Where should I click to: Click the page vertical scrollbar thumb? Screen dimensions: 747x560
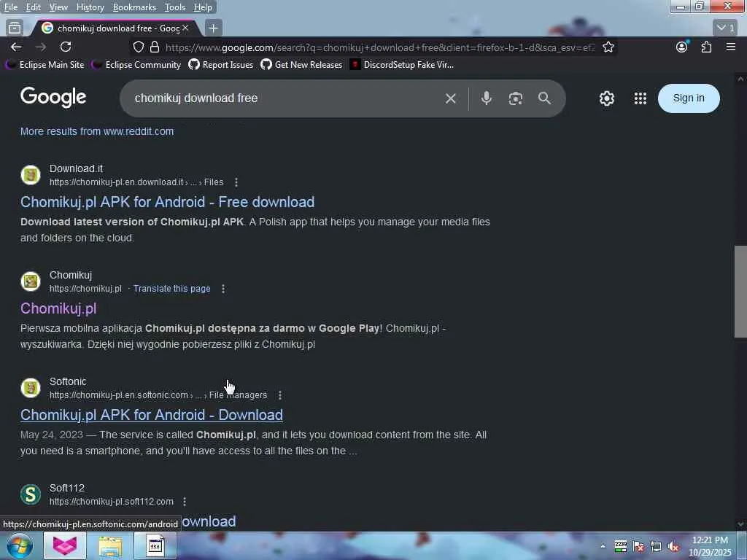click(x=740, y=292)
